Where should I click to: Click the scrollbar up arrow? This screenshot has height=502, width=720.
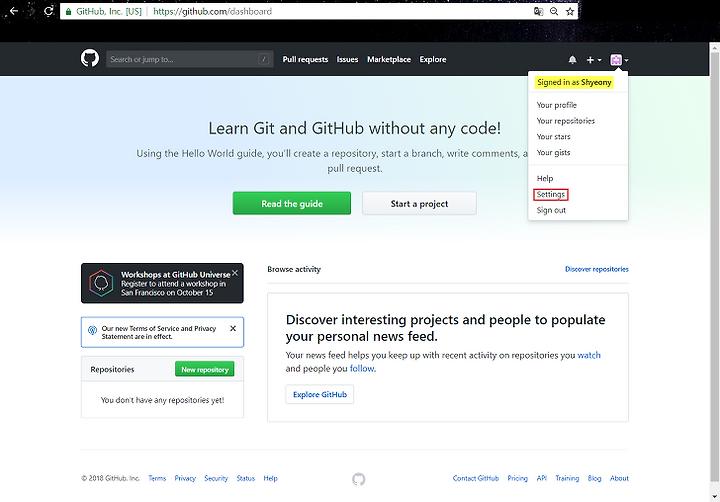(714, 47)
